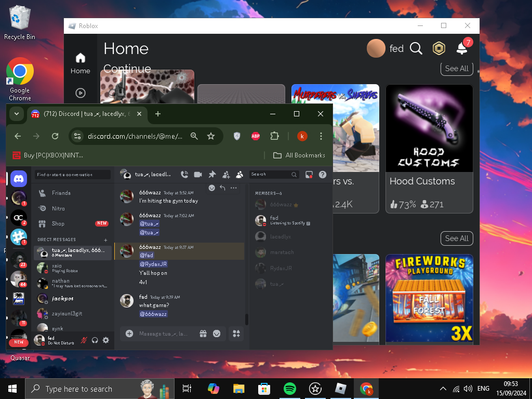
Task: Reload the Discord page
Action: click(x=55, y=136)
